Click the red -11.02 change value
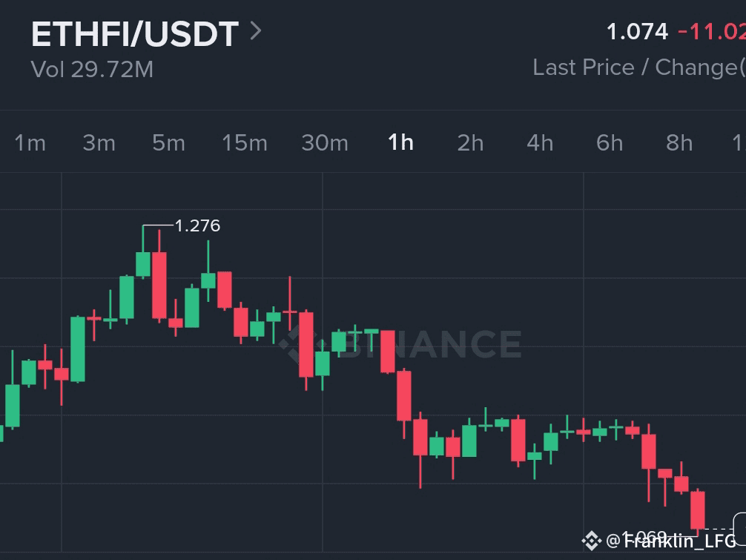 point(710,32)
